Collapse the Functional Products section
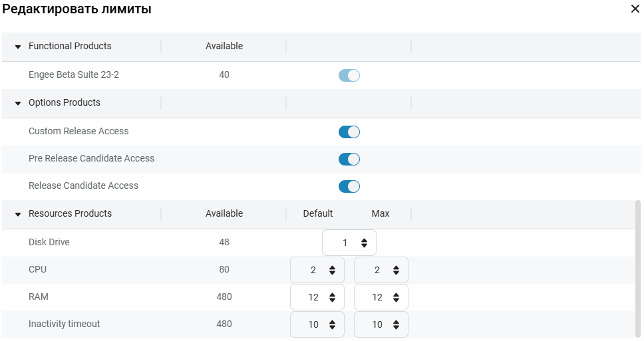The image size is (644, 341). pos(18,47)
